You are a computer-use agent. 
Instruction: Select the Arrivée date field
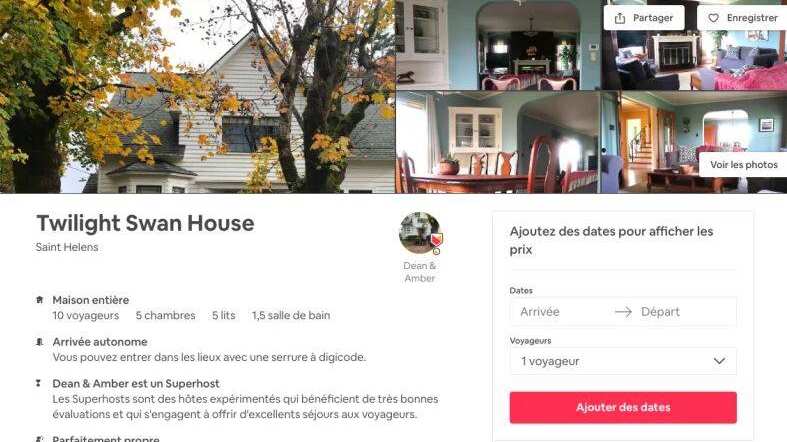[561, 312]
